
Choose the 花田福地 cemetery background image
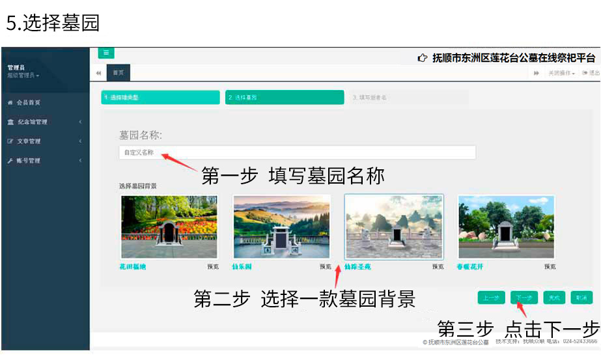click(169, 227)
